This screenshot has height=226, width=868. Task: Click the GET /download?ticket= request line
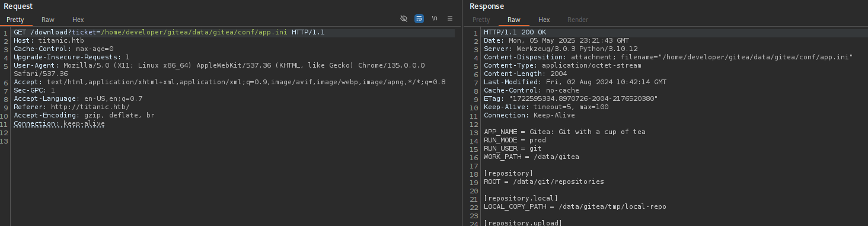coord(169,32)
